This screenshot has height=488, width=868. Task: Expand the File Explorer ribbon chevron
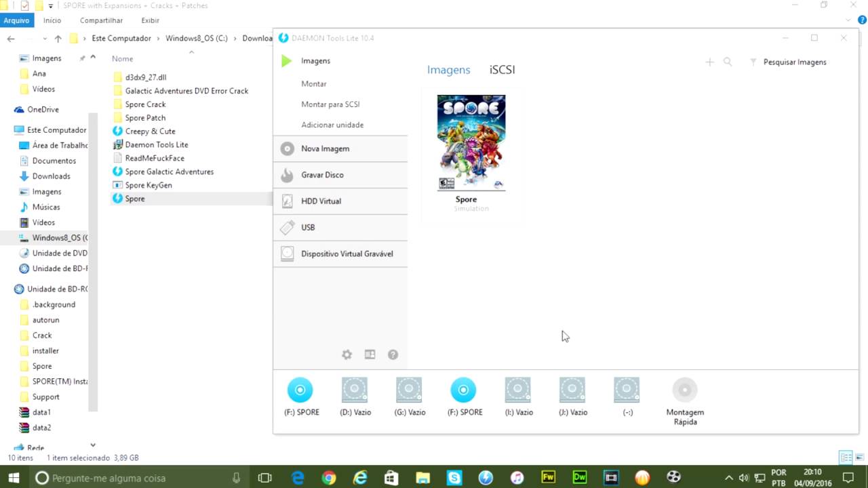coord(850,20)
